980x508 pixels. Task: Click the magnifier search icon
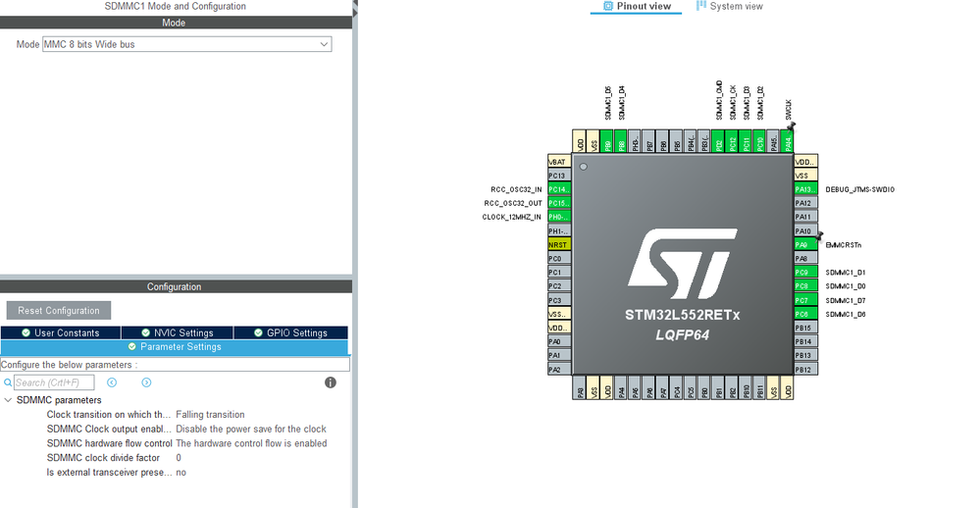(x=8, y=382)
